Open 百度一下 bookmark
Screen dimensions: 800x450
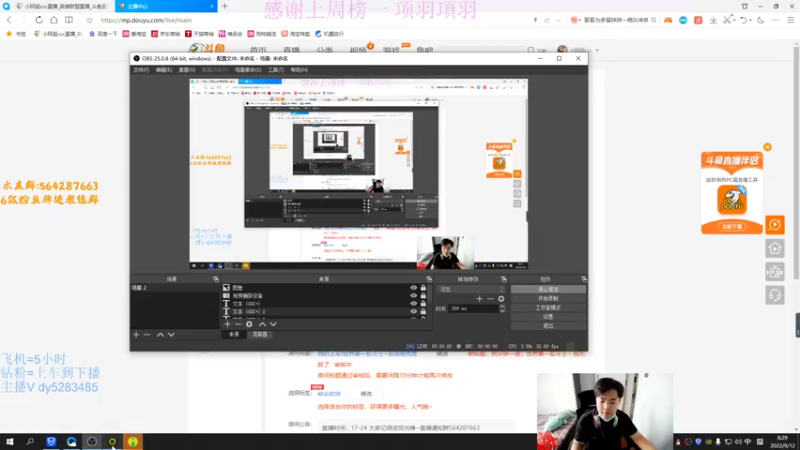click(x=103, y=34)
